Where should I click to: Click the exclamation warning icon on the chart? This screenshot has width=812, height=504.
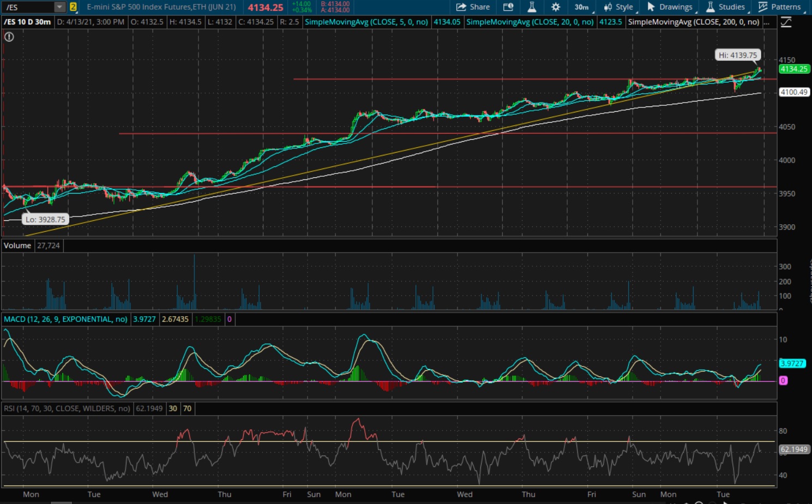[x=9, y=37]
